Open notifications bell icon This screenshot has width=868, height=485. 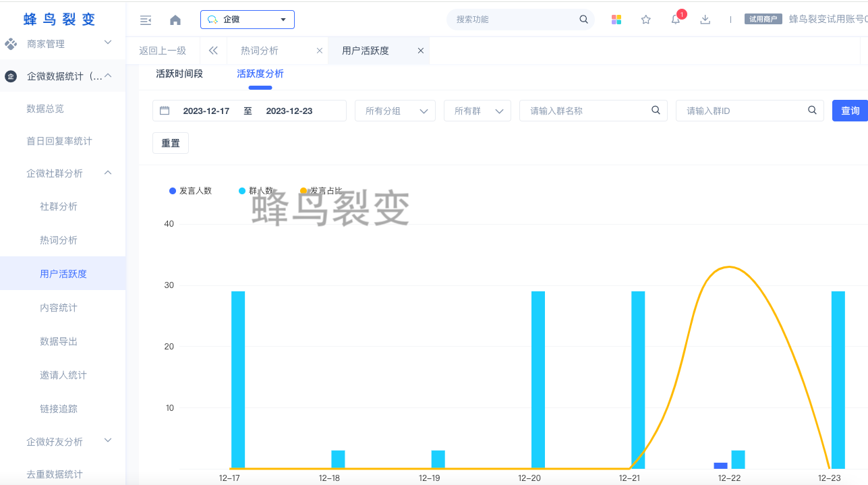675,20
